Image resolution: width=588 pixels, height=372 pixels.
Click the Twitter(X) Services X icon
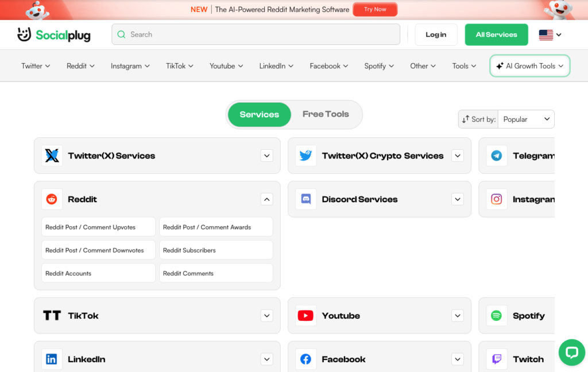coord(52,156)
